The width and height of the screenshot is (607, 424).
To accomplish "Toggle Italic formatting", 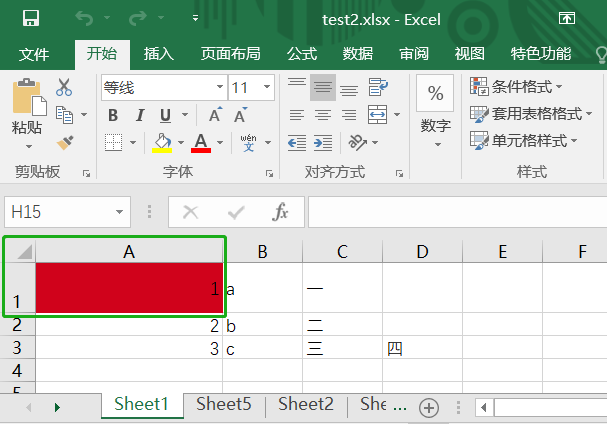I will click(140, 115).
